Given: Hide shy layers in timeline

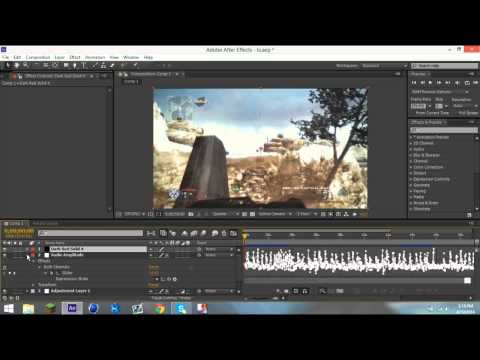Looking at the screenshot, I should coord(185,233).
